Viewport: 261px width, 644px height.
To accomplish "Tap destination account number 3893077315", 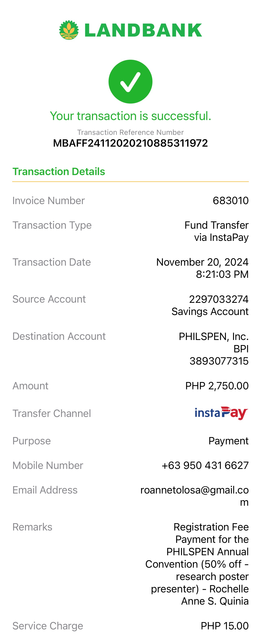I will pos(219,361).
